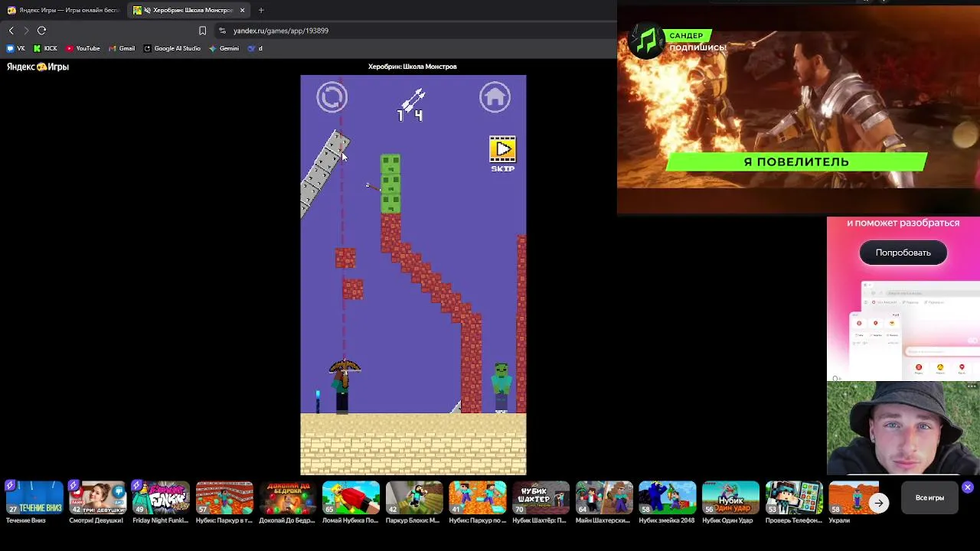
Task: Open Майн Шахтерски game thumbnail
Action: pos(604,498)
